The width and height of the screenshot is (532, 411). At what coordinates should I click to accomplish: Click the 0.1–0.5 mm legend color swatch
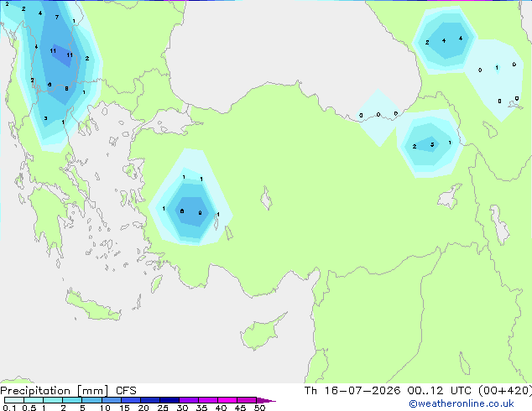(x=14, y=400)
